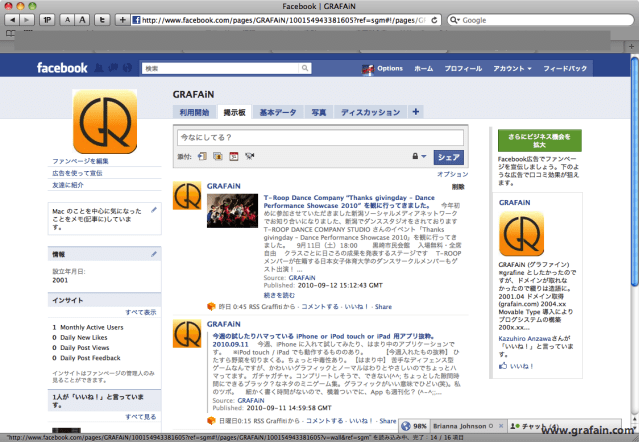Screen dimensions: 639x442
Task: Open the 写真 tab
Action: tap(319, 112)
